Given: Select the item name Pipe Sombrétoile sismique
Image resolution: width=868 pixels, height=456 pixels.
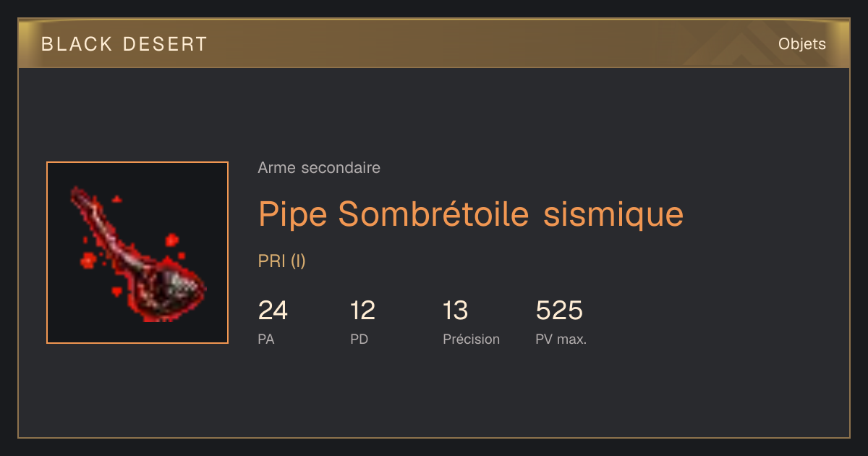Looking at the screenshot, I should tap(471, 214).
